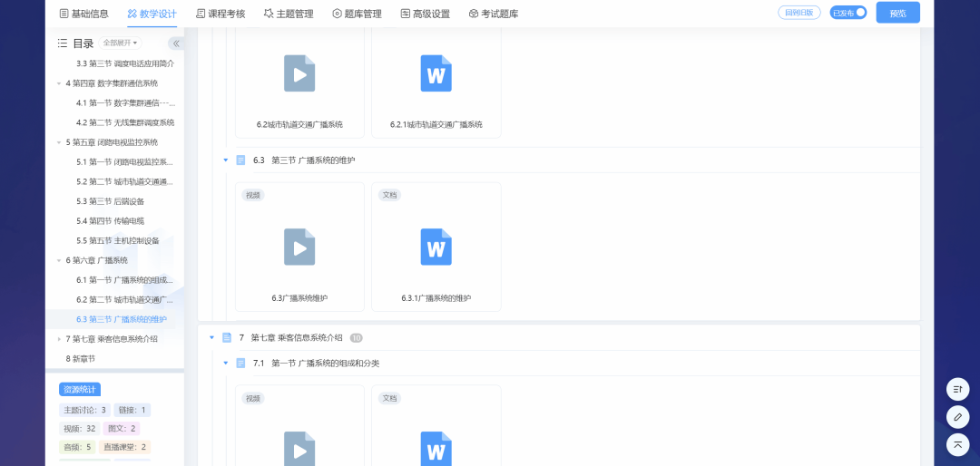Click the floating sort/list round button

[957, 389]
